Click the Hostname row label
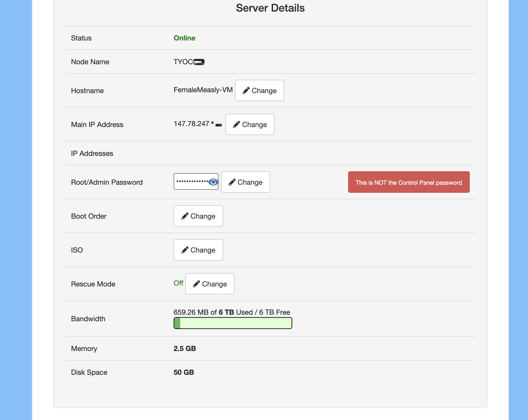528x420 pixels. click(x=87, y=91)
